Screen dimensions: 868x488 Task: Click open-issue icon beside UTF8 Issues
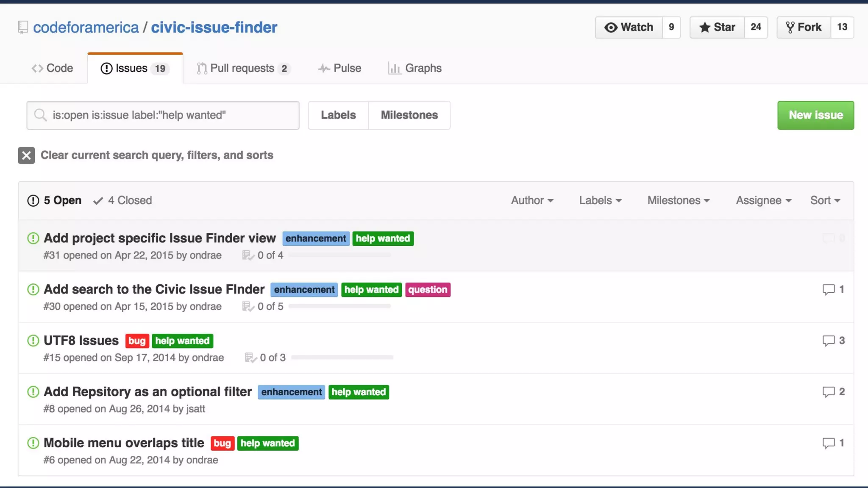[33, 341]
